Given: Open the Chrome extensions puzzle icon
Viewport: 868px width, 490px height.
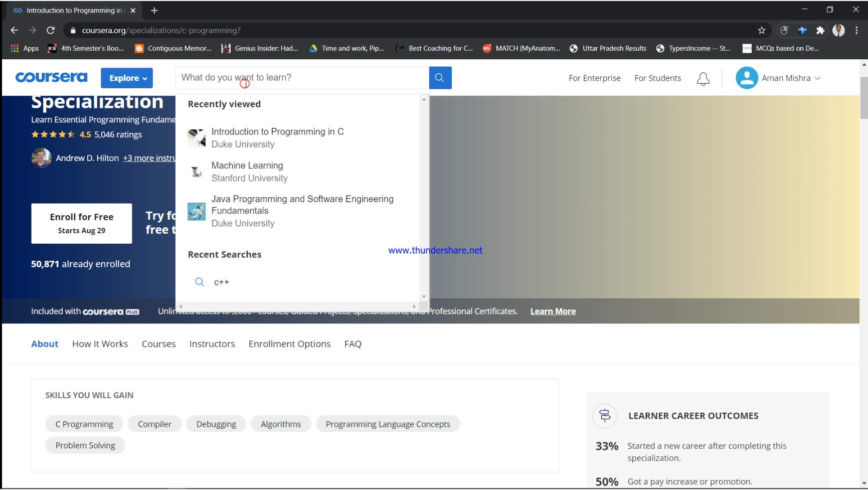Looking at the screenshot, I should [x=820, y=31].
